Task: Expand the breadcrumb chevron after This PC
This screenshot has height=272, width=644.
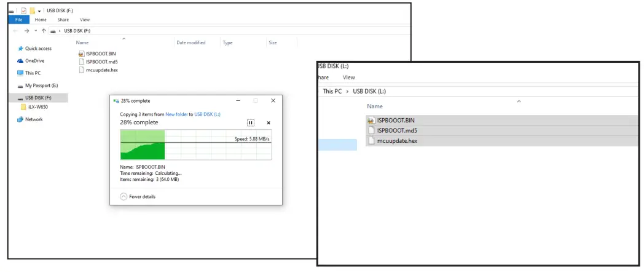Action: (x=347, y=91)
